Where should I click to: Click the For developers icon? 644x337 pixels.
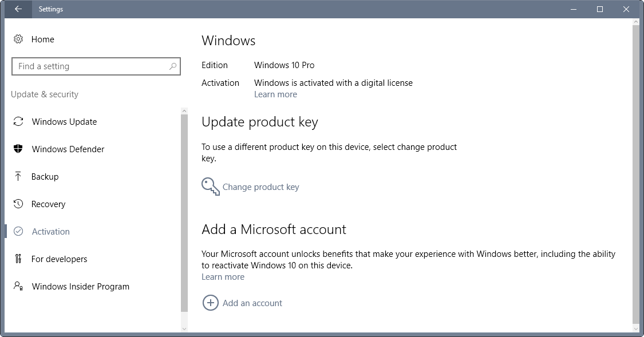pyautogui.click(x=18, y=259)
